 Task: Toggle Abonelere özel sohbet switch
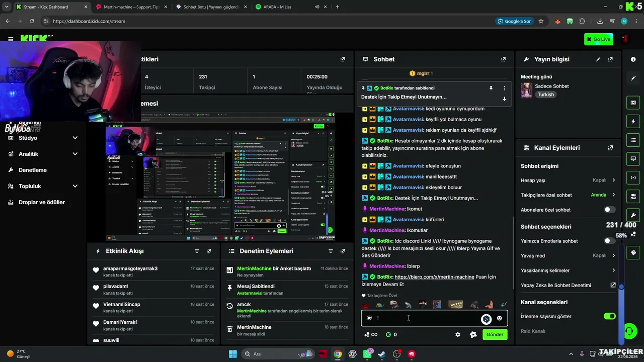pos(609,210)
